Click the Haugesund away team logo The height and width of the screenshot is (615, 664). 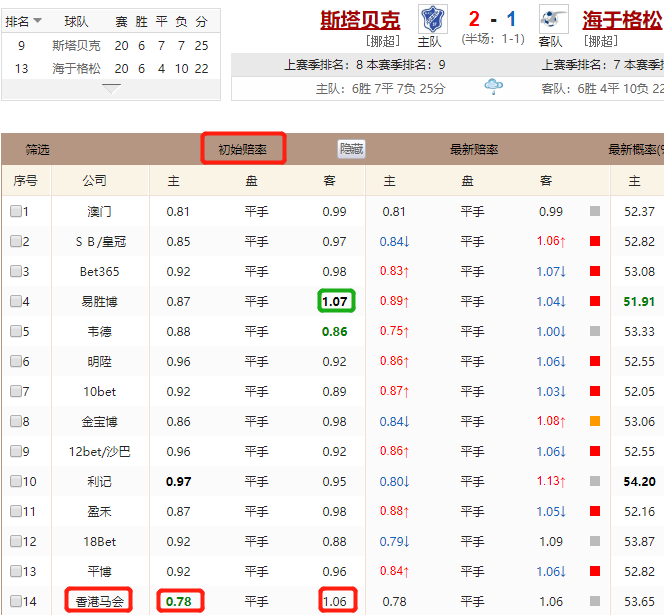click(x=549, y=19)
